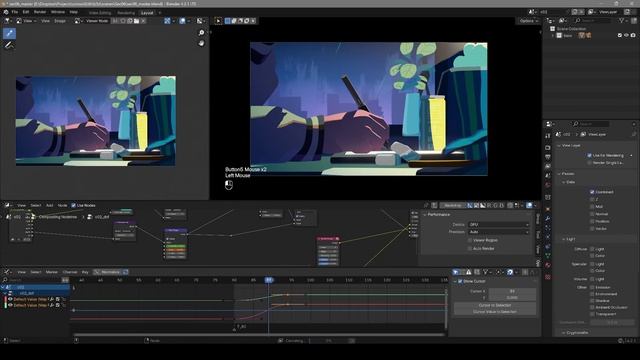Open the Device GPU dropdown
This screenshot has height=360, width=640.
498,224
